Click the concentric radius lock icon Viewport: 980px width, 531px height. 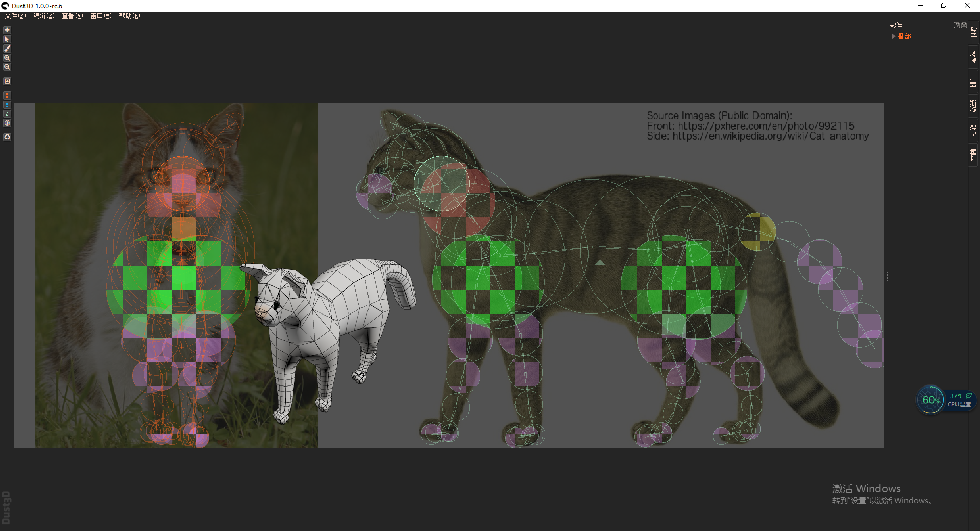pos(7,123)
